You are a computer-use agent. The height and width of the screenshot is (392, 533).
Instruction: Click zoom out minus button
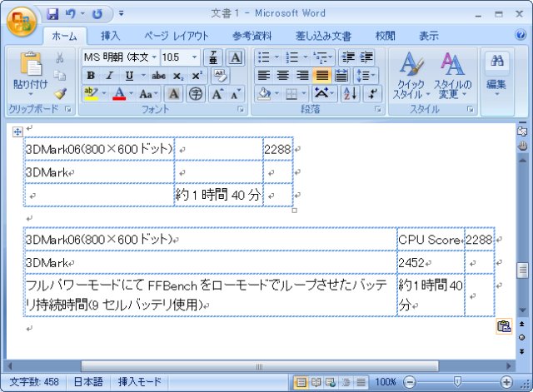pos(410,382)
